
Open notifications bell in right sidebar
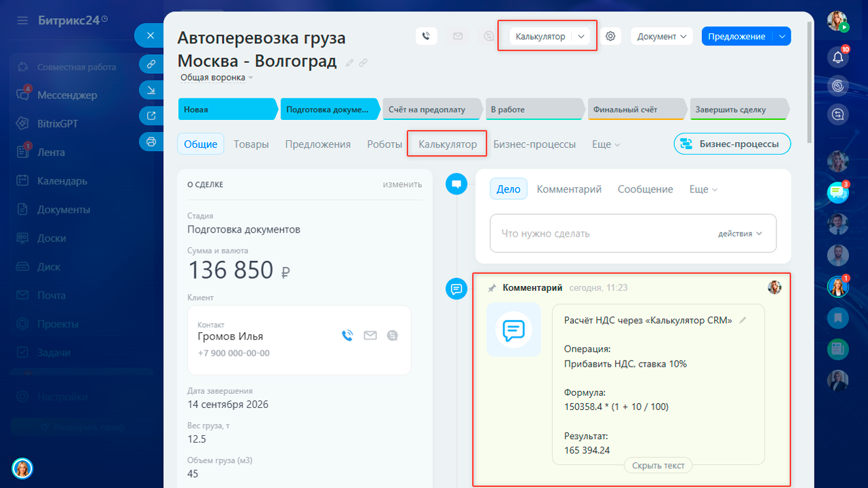[x=838, y=57]
